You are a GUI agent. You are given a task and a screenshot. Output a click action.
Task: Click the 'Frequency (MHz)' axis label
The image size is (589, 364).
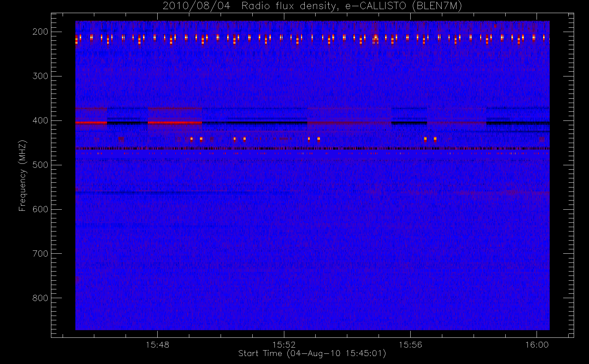pyautogui.click(x=23, y=175)
